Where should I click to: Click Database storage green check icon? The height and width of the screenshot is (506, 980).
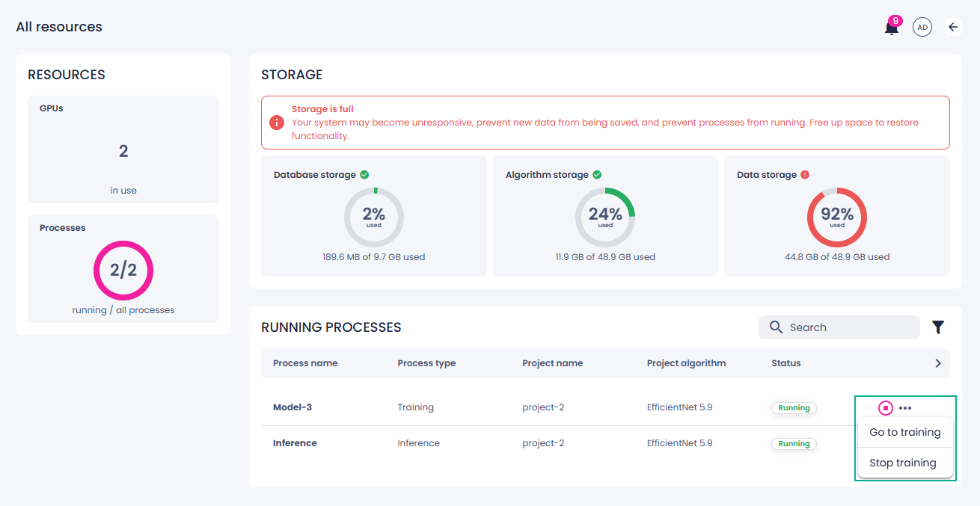[x=364, y=175]
